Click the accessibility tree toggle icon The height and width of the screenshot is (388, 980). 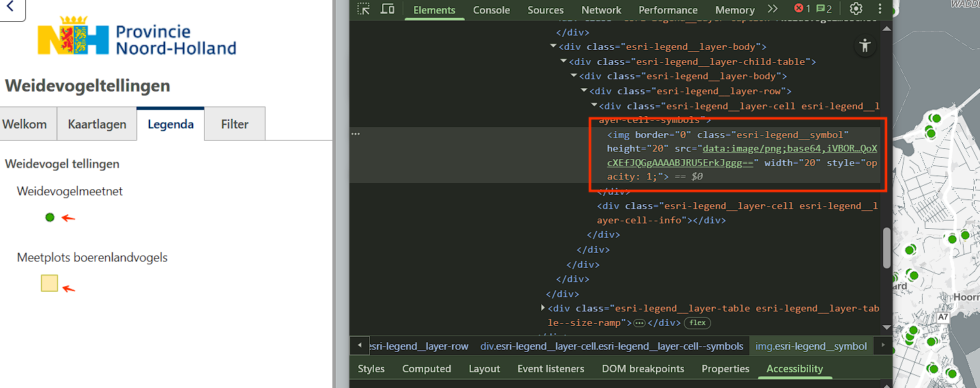pos(865,46)
